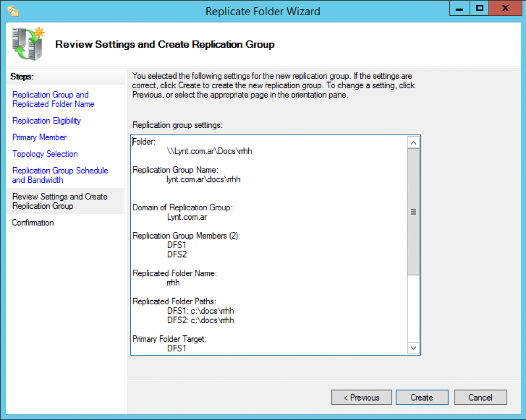Maximize the wizard window
The height and width of the screenshot is (420, 526).
pyautogui.click(x=479, y=8)
